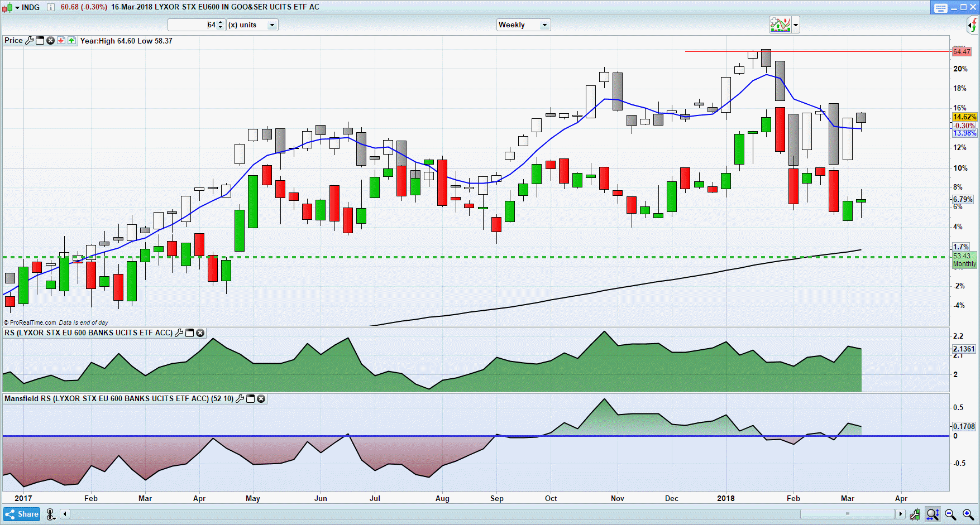Open the candlestick chart style icon
This screenshot has width=980, height=525.
[x=7, y=7]
